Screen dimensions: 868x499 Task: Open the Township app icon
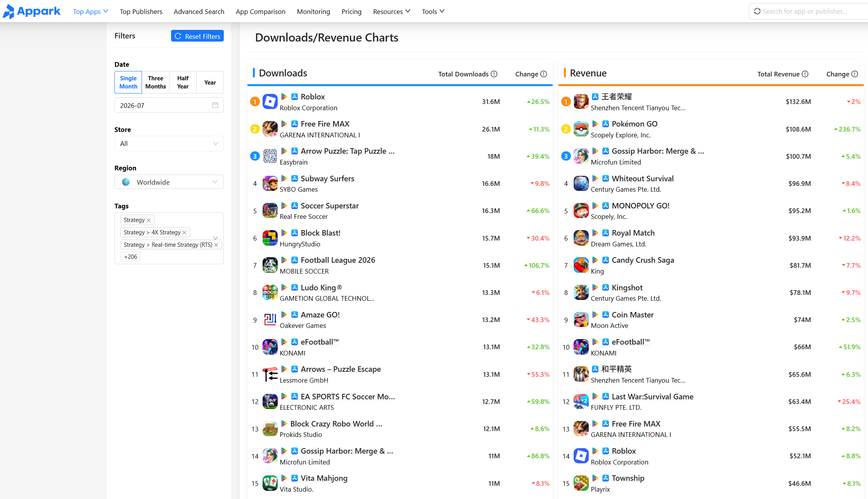581,483
